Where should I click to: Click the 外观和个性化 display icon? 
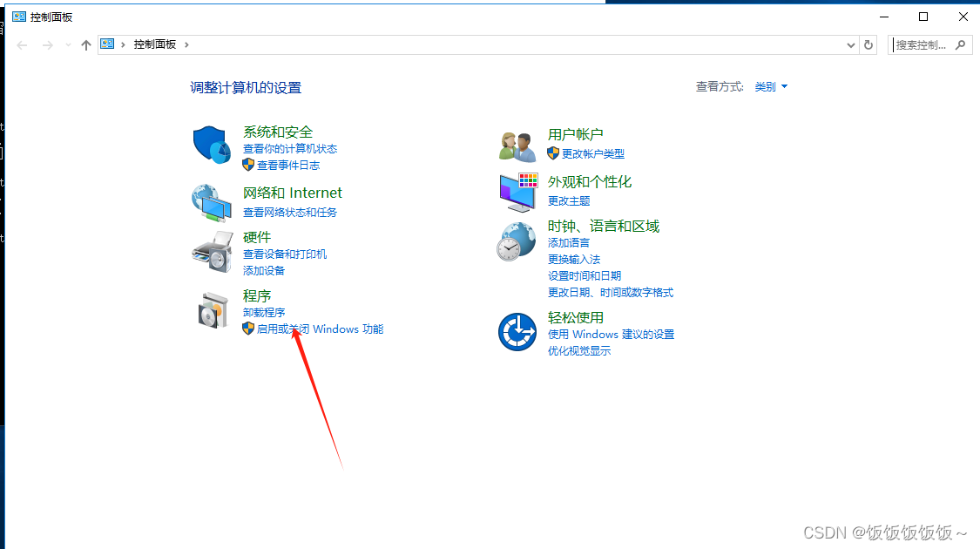tap(517, 192)
